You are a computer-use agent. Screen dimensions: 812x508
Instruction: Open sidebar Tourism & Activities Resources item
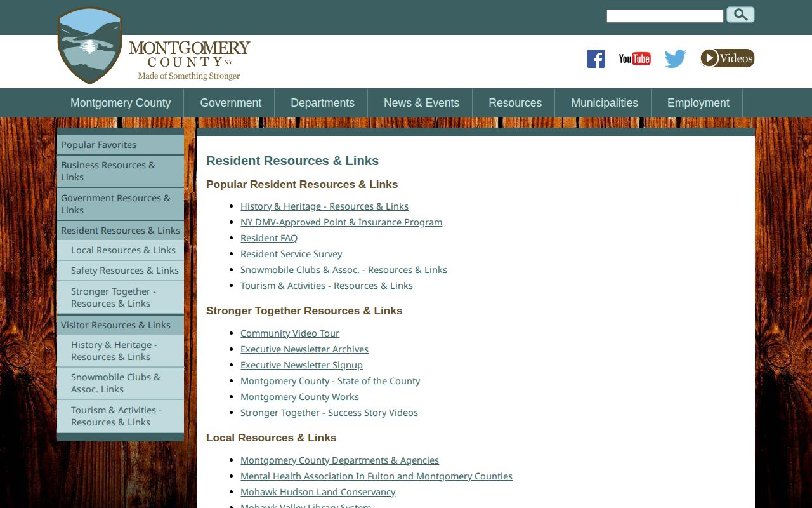click(121, 416)
